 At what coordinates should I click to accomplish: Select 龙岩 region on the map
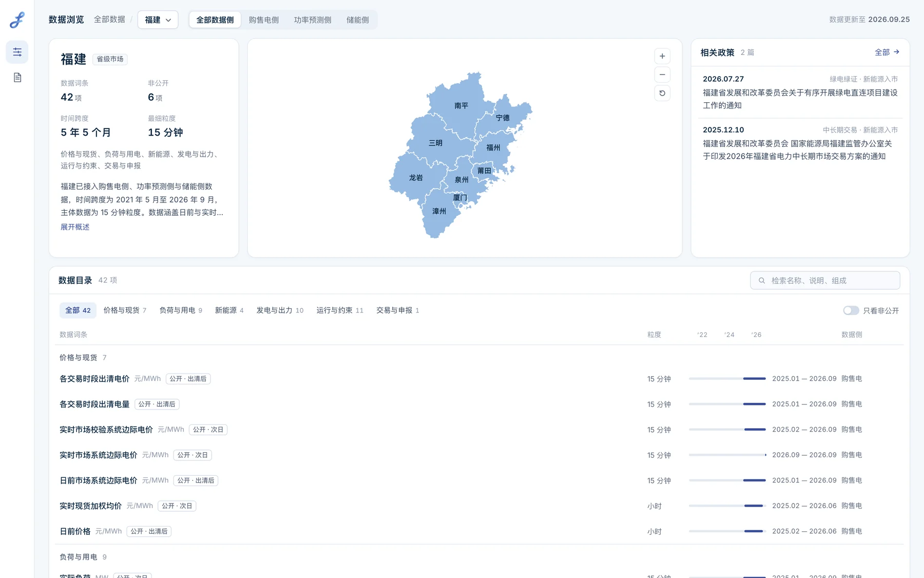pyautogui.click(x=416, y=178)
